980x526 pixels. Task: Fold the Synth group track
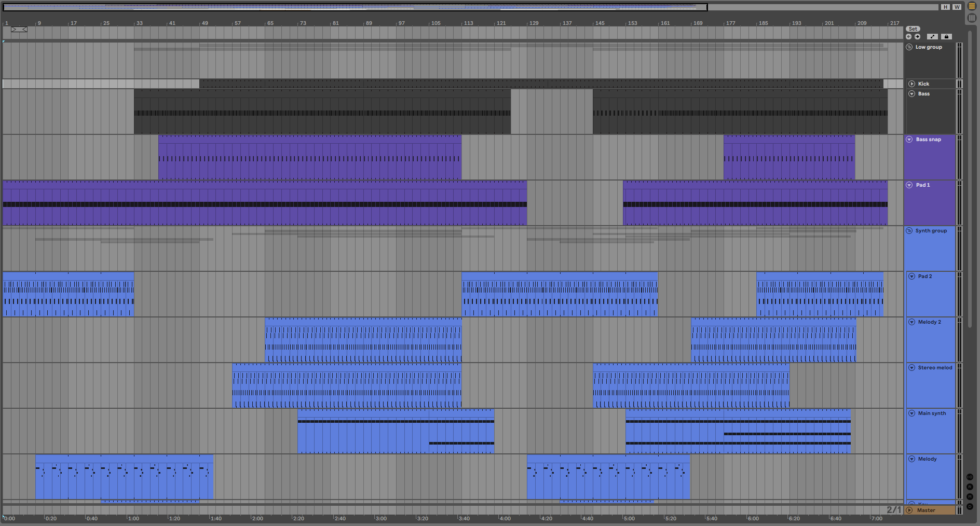(909, 231)
